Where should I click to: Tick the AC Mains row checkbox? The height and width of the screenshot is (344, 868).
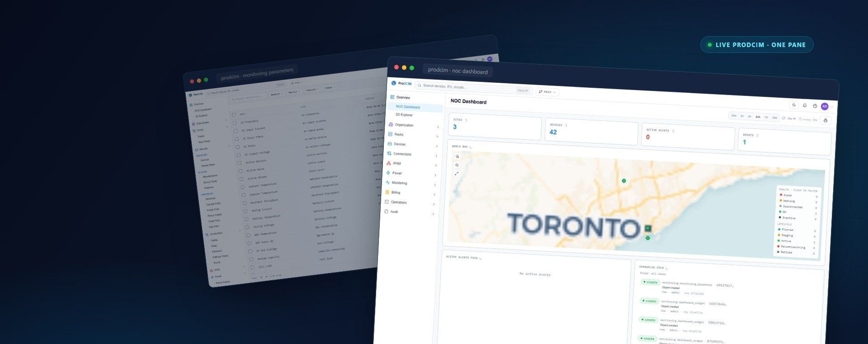(238, 147)
